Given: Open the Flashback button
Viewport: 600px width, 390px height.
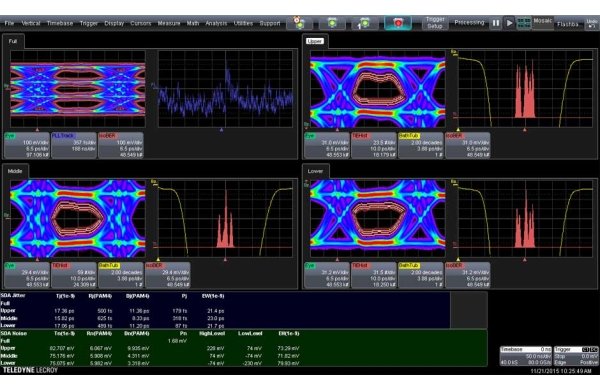Looking at the screenshot, I should click(568, 24).
